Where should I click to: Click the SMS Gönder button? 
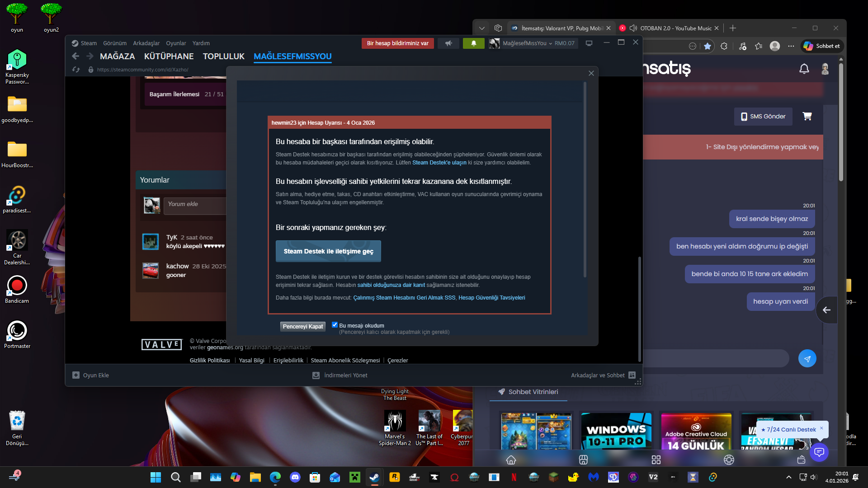763,117
